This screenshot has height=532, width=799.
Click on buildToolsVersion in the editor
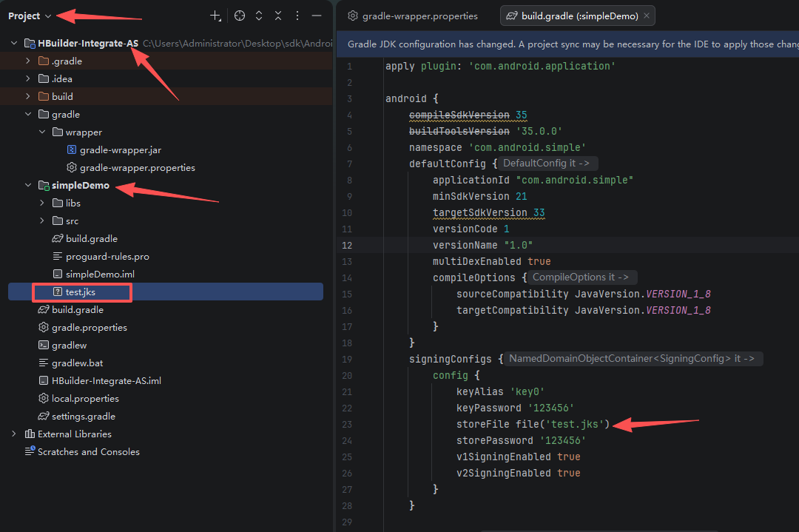pyautogui.click(x=459, y=132)
